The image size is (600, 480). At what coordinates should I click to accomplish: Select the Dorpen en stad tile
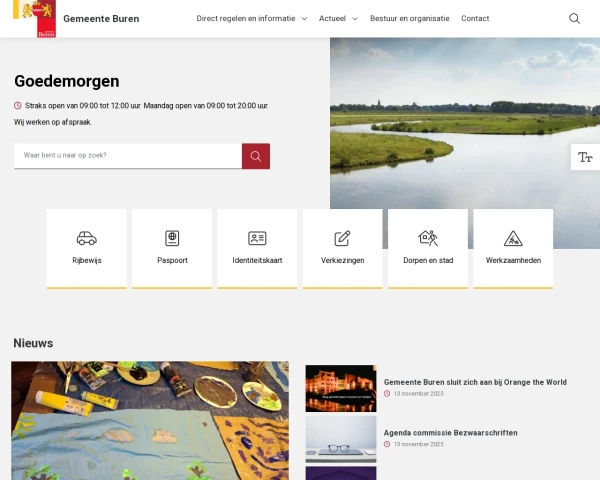[x=428, y=248]
